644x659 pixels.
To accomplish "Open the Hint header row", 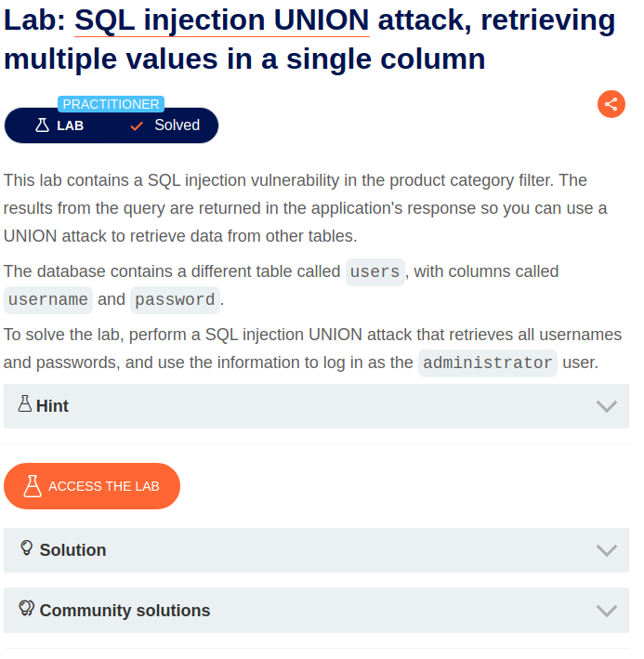I will point(316,406).
